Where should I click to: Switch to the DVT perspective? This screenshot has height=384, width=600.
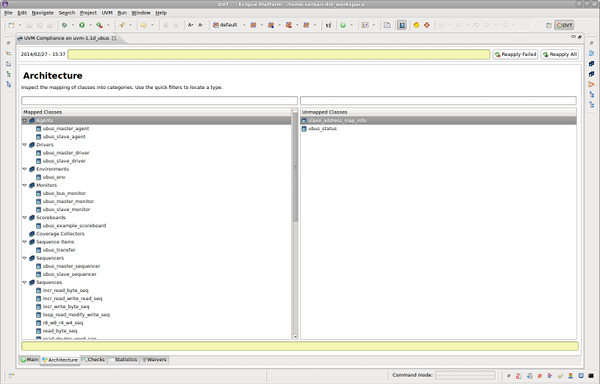[564, 25]
